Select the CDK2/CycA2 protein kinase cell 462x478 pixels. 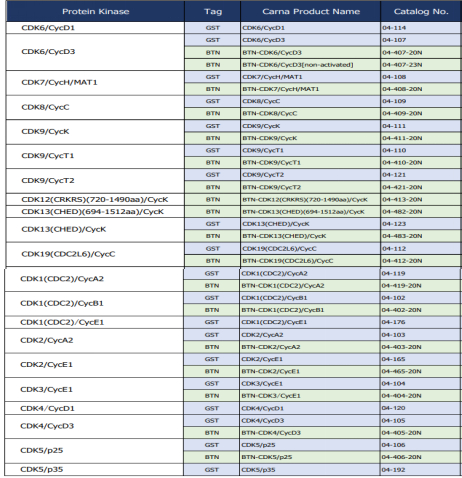coord(94,341)
